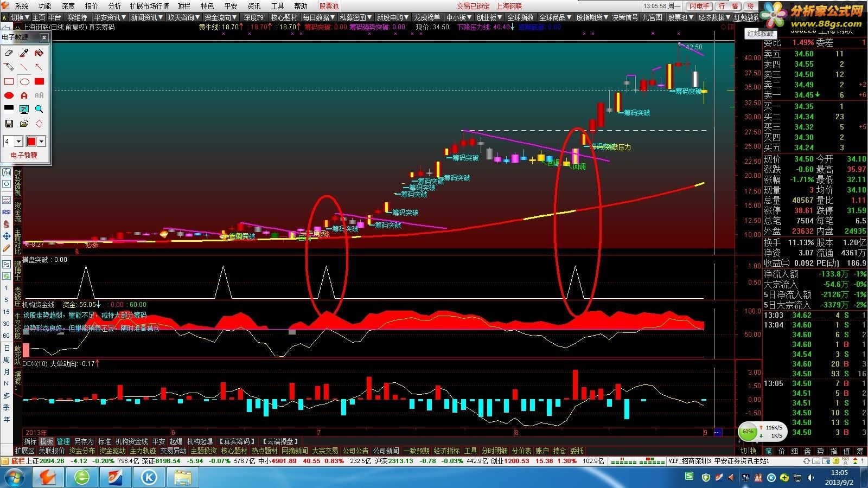Open a file with the folder icon

click(x=24, y=124)
